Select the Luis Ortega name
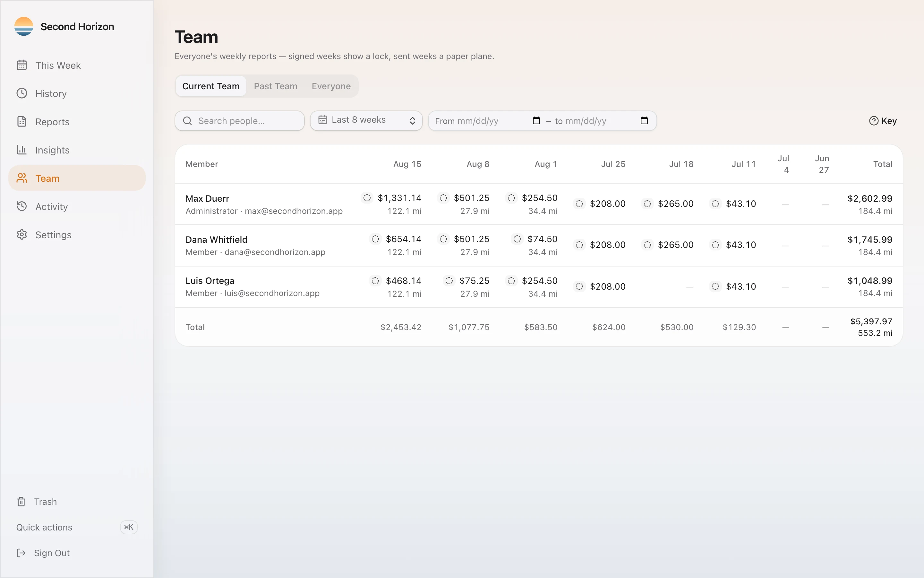 (210, 281)
